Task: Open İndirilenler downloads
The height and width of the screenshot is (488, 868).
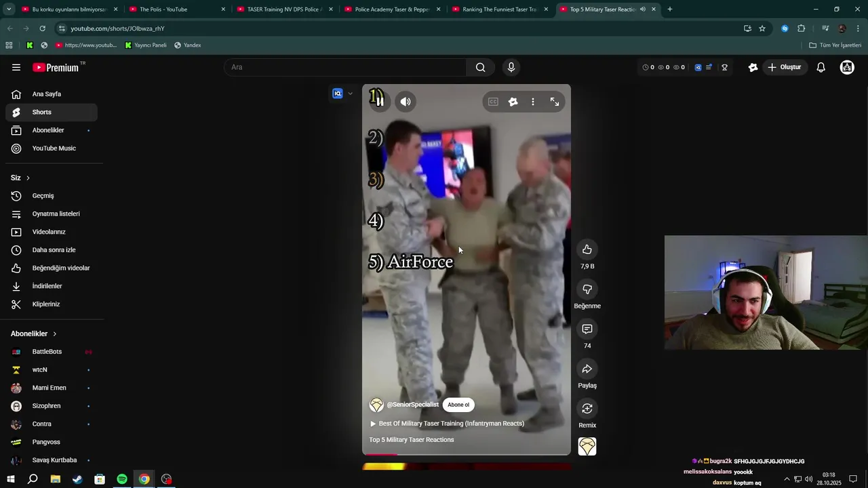Action: [x=52, y=286]
